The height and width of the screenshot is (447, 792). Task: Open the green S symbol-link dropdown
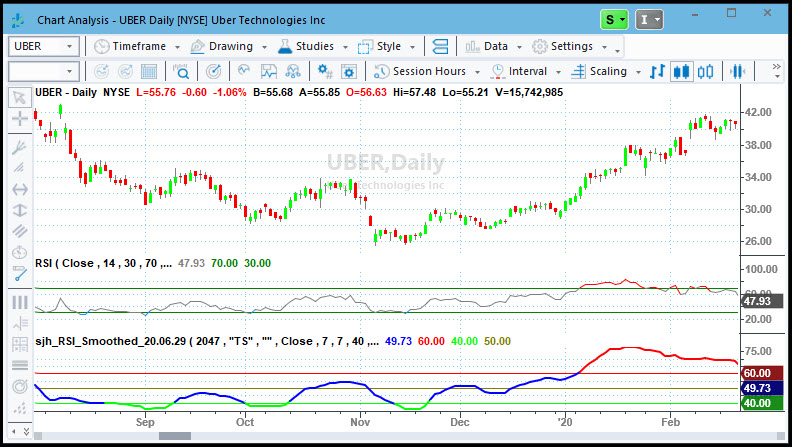pyautogui.click(x=614, y=20)
